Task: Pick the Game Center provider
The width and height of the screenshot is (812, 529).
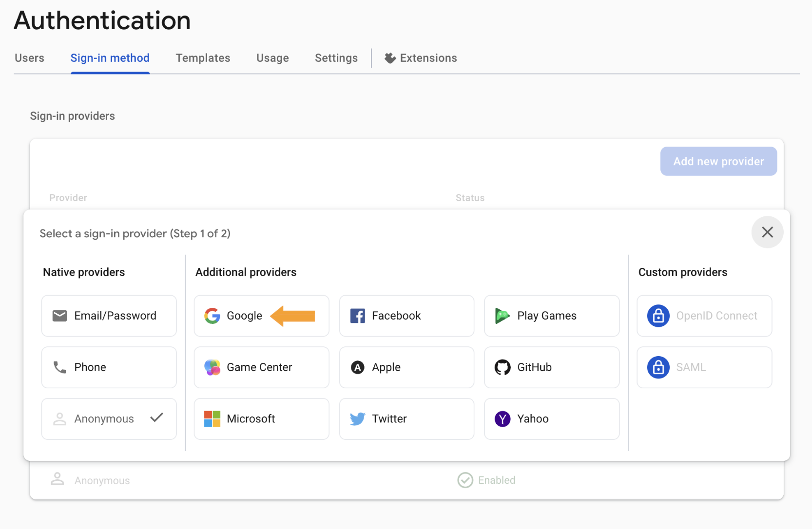Action: pos(262,367)
